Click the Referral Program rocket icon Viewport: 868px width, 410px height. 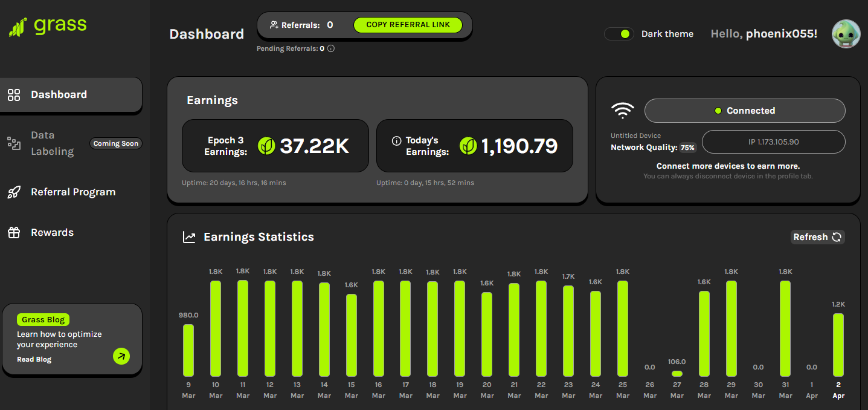(14, 192)
